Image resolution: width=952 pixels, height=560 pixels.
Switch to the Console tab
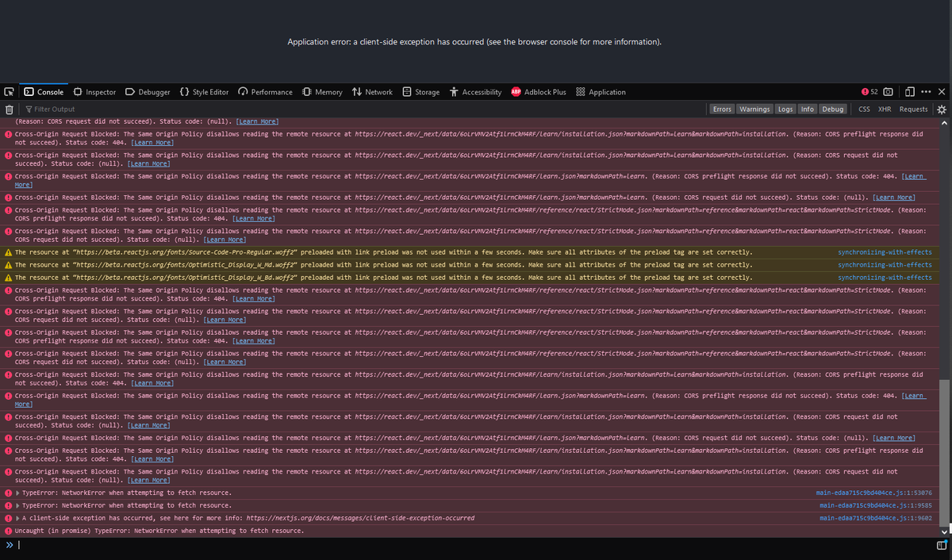pyautogui.click(x=44, y=92)
